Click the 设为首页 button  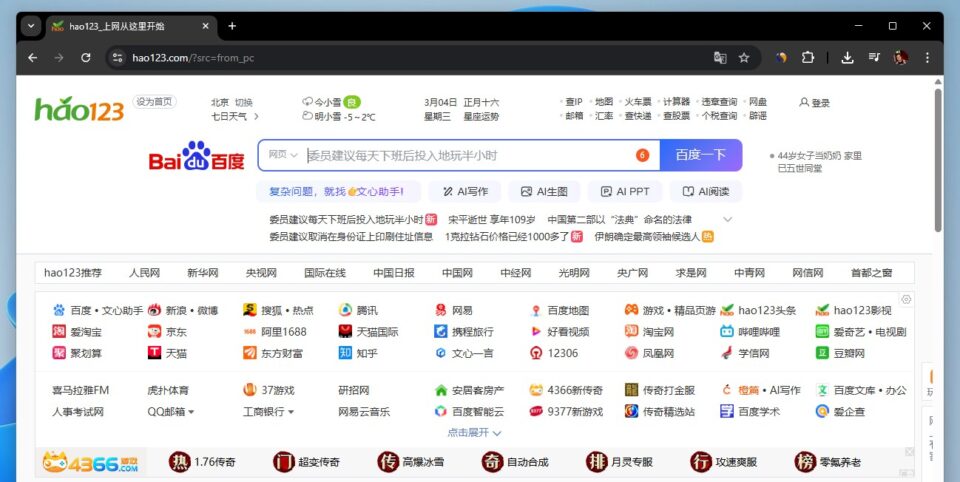(x=154, y=102)
